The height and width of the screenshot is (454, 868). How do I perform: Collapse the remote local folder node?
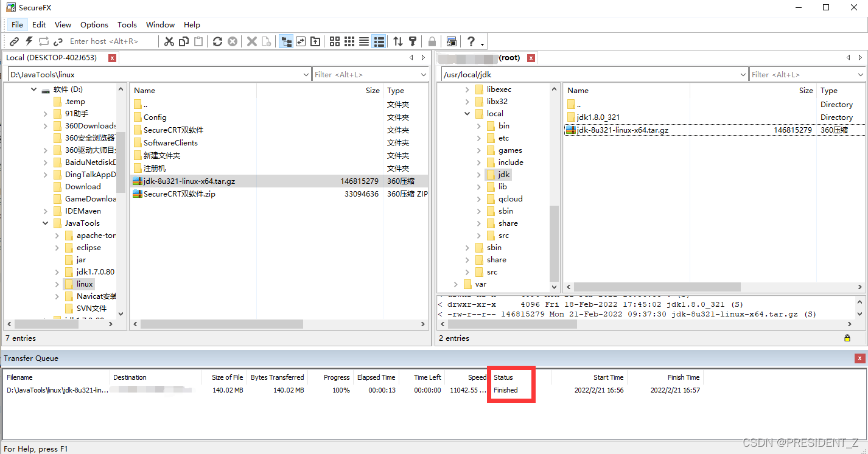[x=467, y=114]
